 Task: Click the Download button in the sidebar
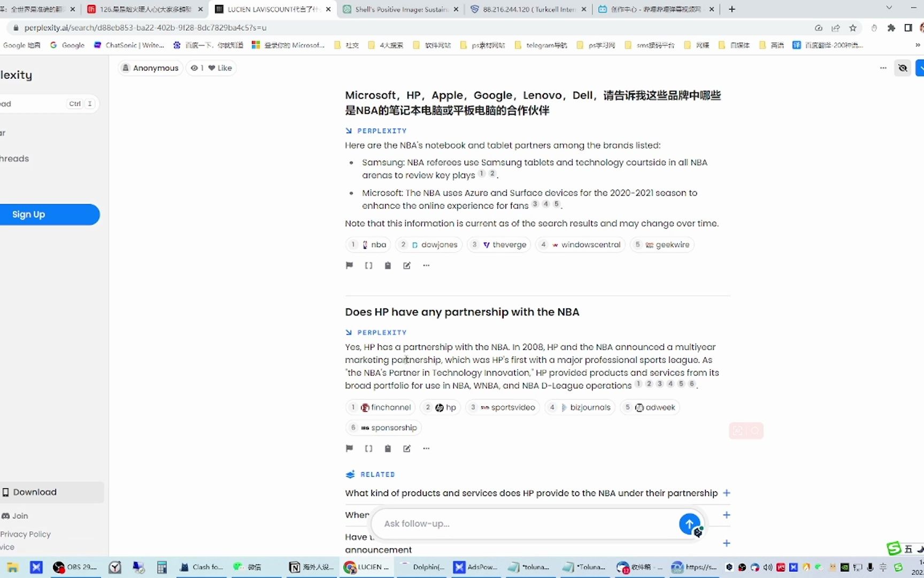pyautogui.click(x=52, y=492)
